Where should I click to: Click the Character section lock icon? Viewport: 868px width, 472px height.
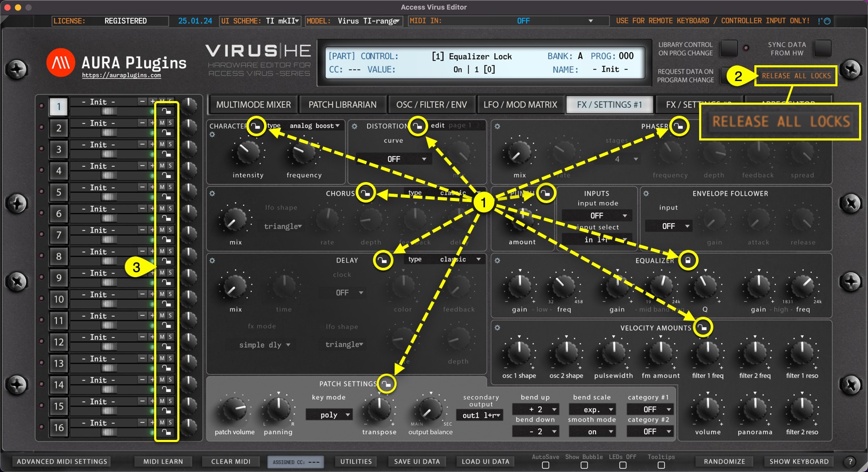pyautogui.click(x=256, y=126)
